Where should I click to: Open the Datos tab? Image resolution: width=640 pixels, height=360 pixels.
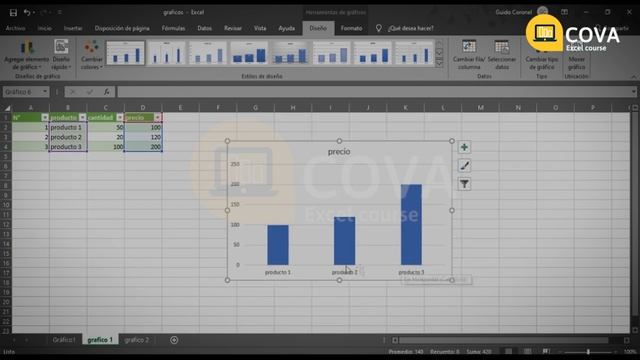tap(204, 28)
